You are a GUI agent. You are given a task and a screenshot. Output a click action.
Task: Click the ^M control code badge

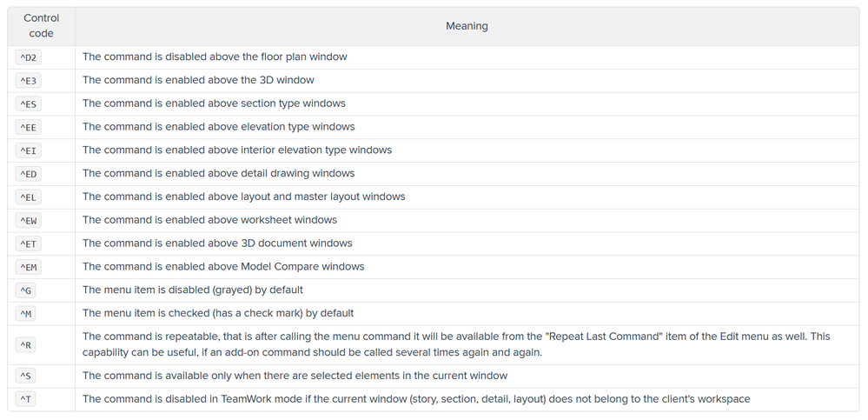(x=26, y=313)
